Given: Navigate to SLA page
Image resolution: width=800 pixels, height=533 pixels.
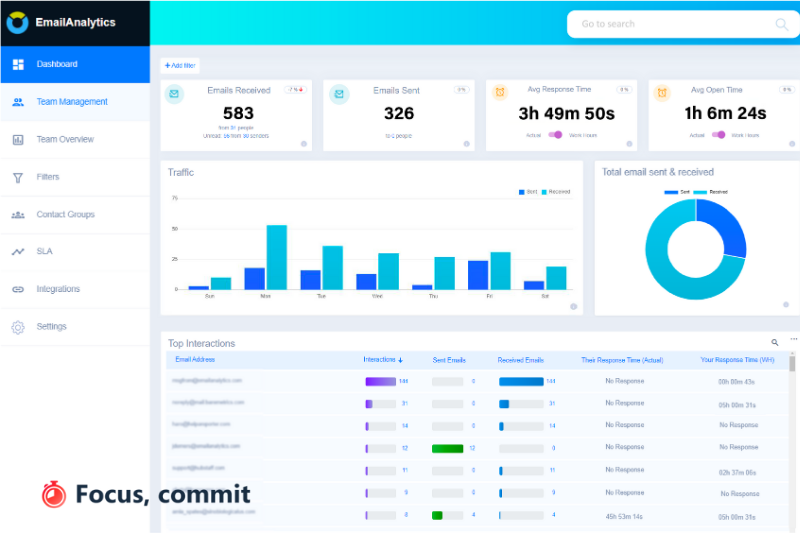Looking at the screenshot, I should coord(75,251).
